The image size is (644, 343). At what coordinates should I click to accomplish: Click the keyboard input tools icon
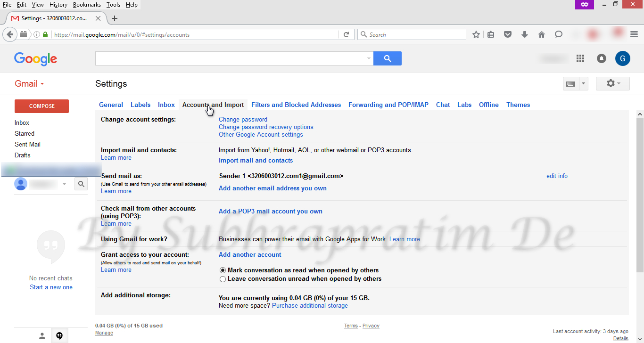click(x=570, y=84)
